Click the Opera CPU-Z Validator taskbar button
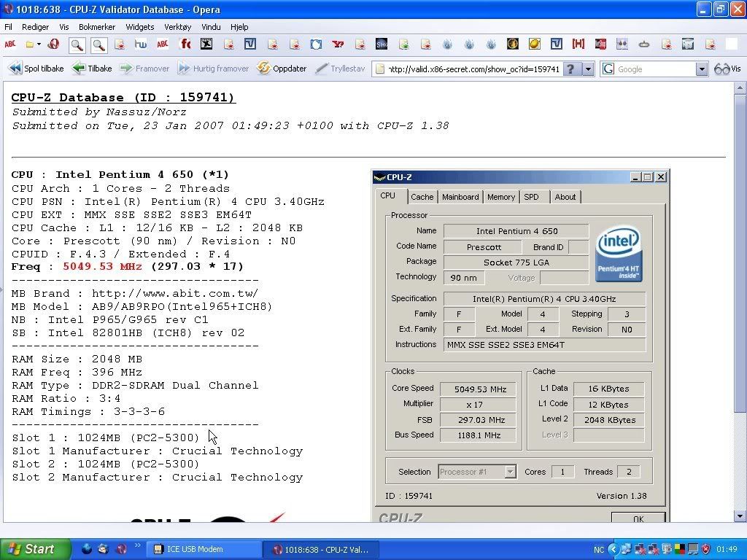747x560 pixels. click(x=321, y=550)
